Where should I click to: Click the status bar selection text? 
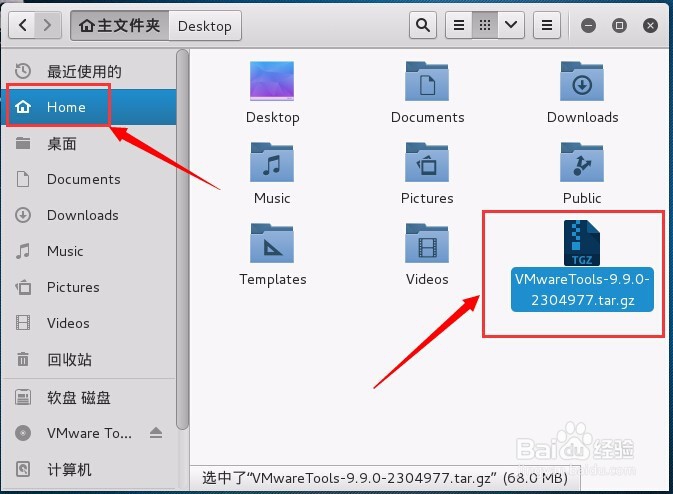pyautogui.click(x=385, y=478)
